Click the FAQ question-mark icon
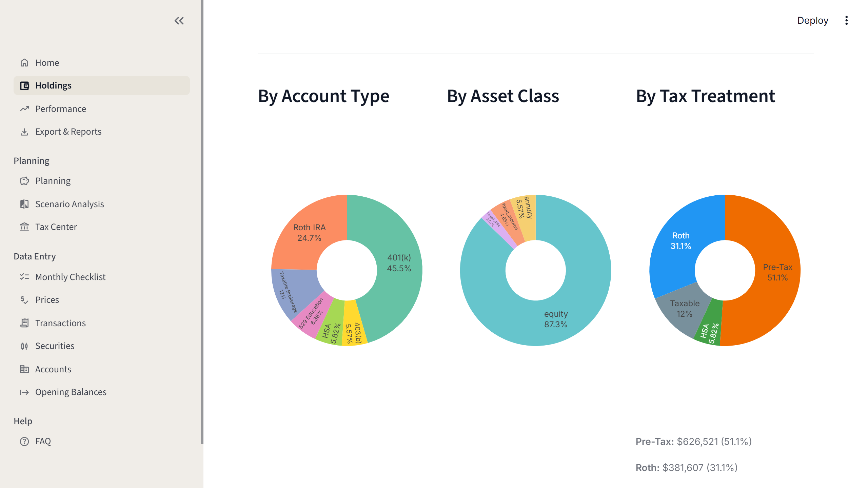 pyautogui.click(x=24, y=441)
